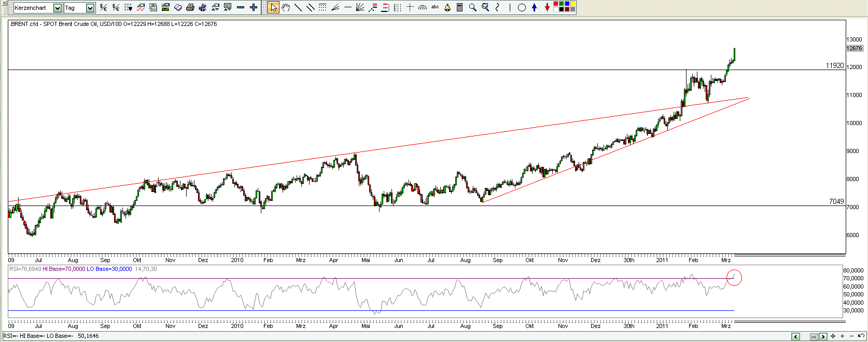This screenshot has width=868, height=342.
Task: Click the 11920 horizontal line label
Action: tap(835, 65)
